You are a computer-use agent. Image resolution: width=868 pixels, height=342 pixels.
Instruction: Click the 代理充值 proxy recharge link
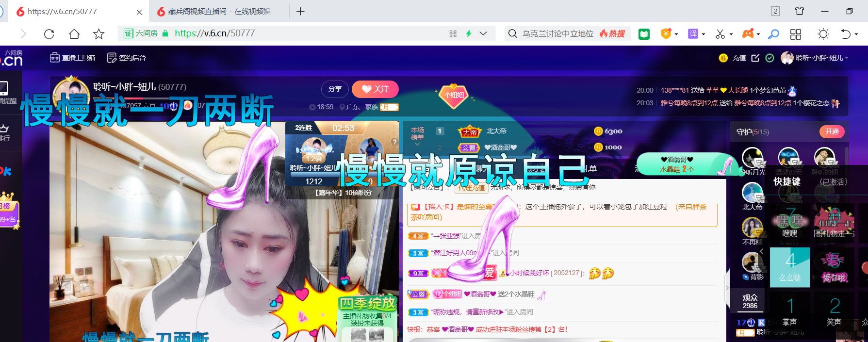472,187
